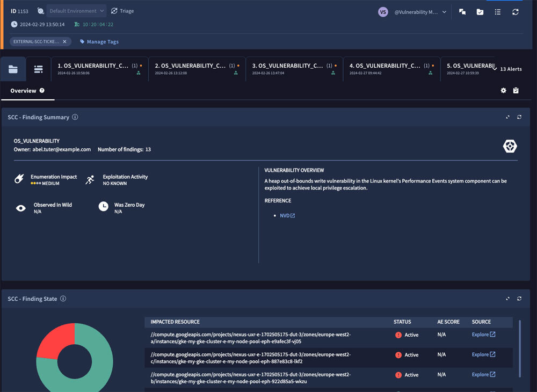Click the folder-check close case icon

480,12
